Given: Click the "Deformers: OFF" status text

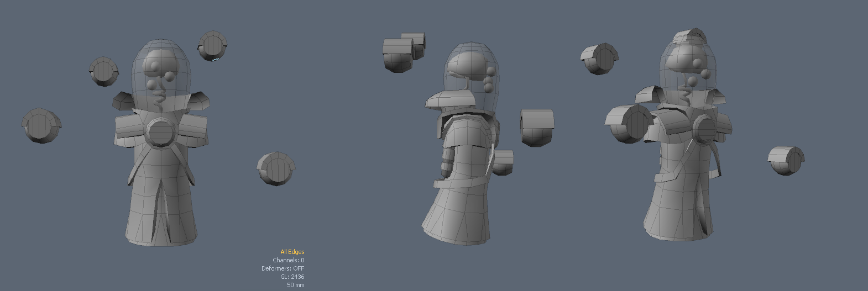Looking at the screenshot, I should tap(283, 268).
